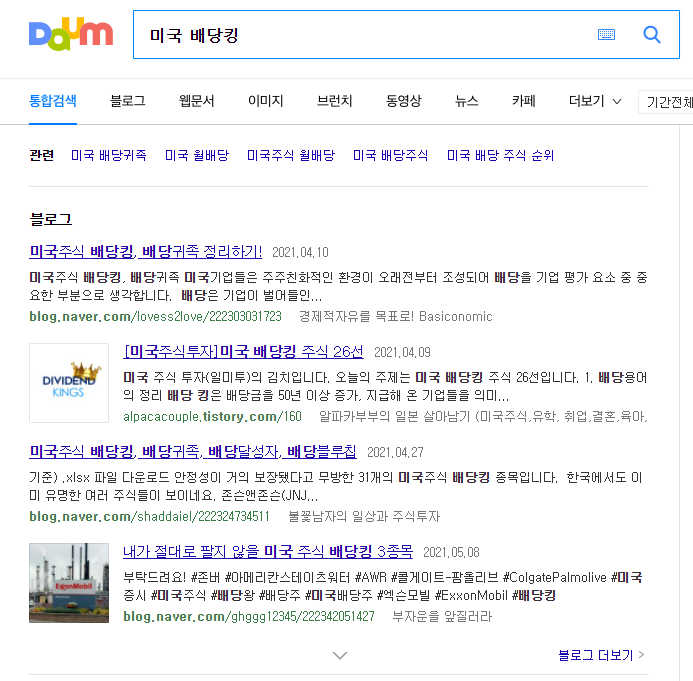Open post 미국주식 배당킹, 배당귀족, 배당달성자, 배당블루칩
The width and height of the screenshot is (693, 681).
point(193,452)
